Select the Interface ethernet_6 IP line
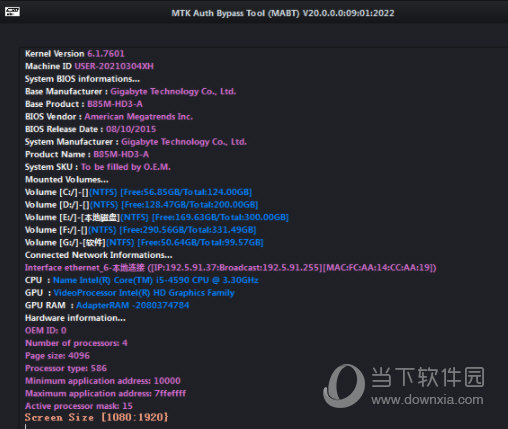The image size is (508, 429). click(231, 268)
